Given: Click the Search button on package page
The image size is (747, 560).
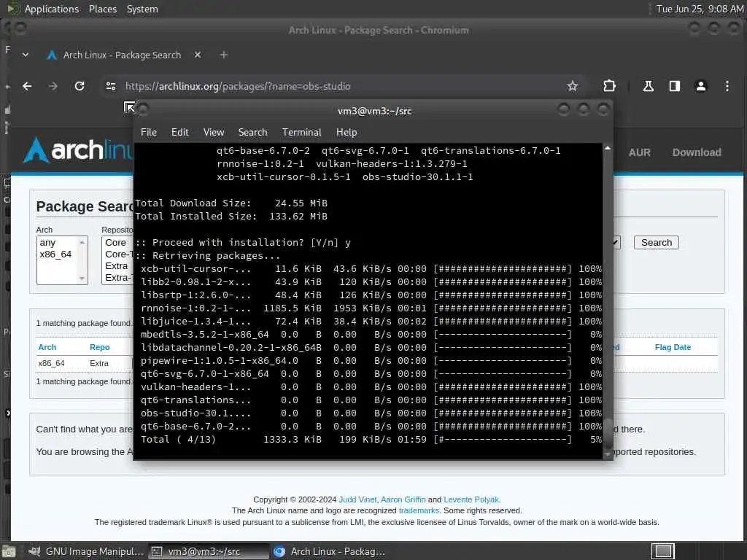Looking at the screenshot, I should click(656, 242).
